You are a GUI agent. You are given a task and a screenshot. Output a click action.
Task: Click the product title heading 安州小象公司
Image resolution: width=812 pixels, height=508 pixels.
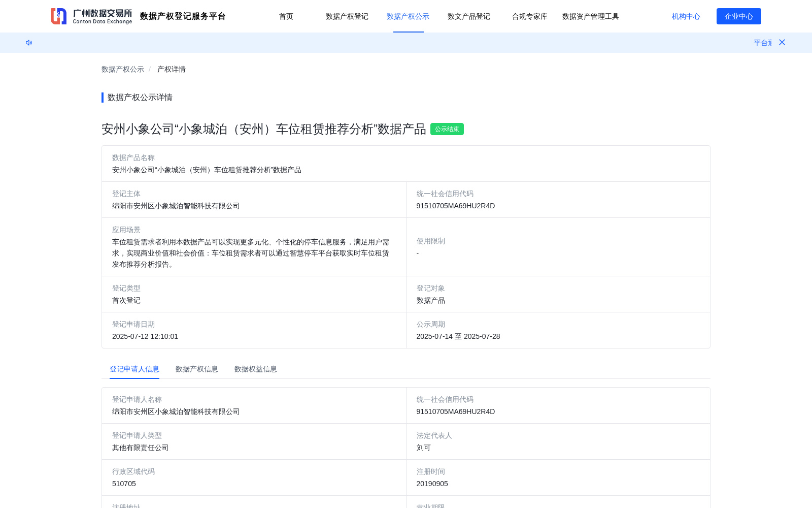[x=264, y=129]
